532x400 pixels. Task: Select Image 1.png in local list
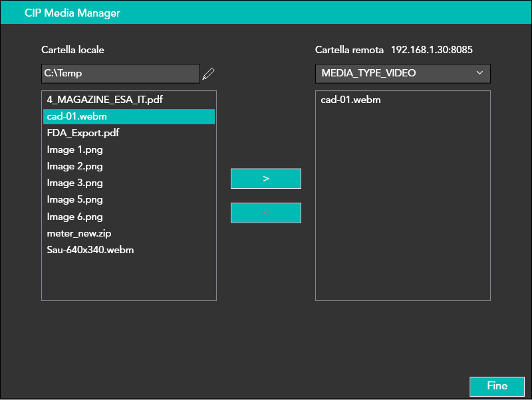pos(74,150)
